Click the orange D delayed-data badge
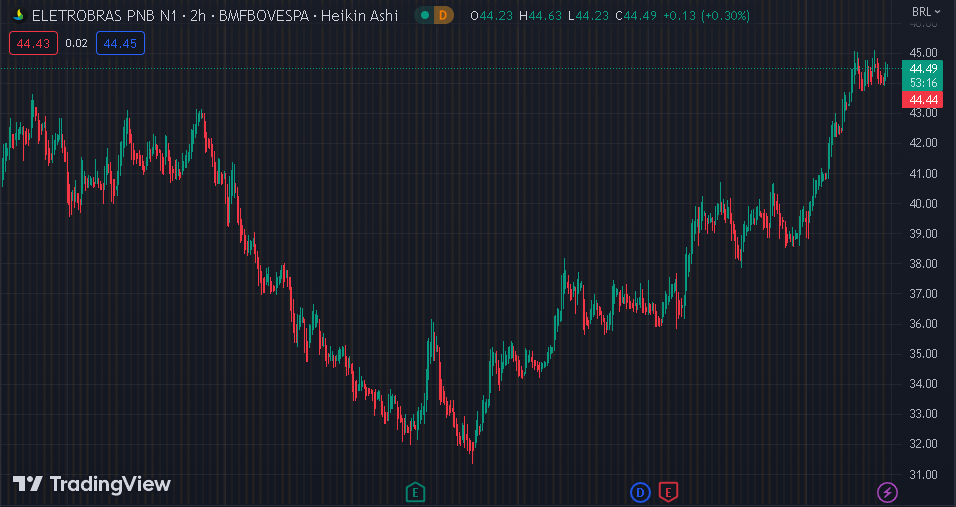956x507 pixels. pyautogui.click(x=444, y=16)
